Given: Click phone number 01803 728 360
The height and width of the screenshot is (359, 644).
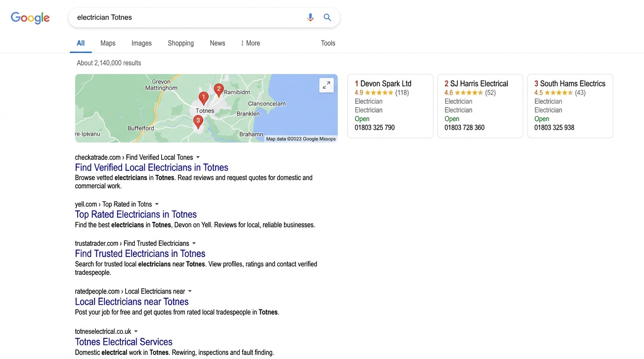Looking at the screenshot, I should pyautogui.click(x=464, y=128).
